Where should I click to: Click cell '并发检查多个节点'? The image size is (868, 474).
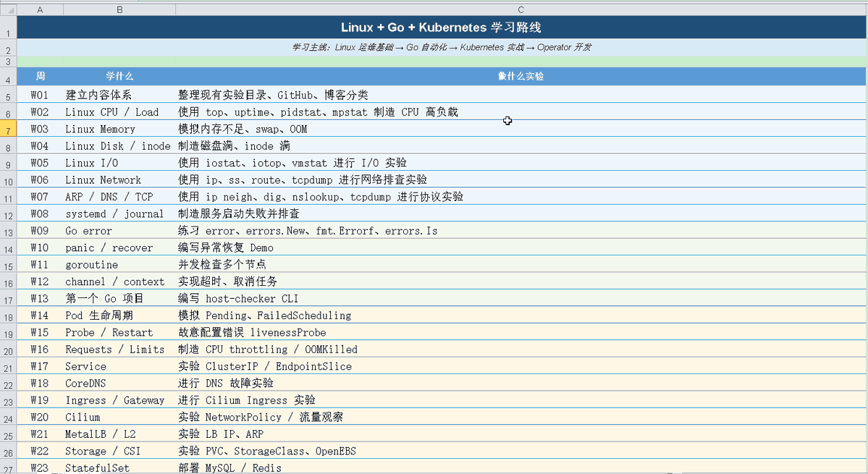tap(521, 264)
